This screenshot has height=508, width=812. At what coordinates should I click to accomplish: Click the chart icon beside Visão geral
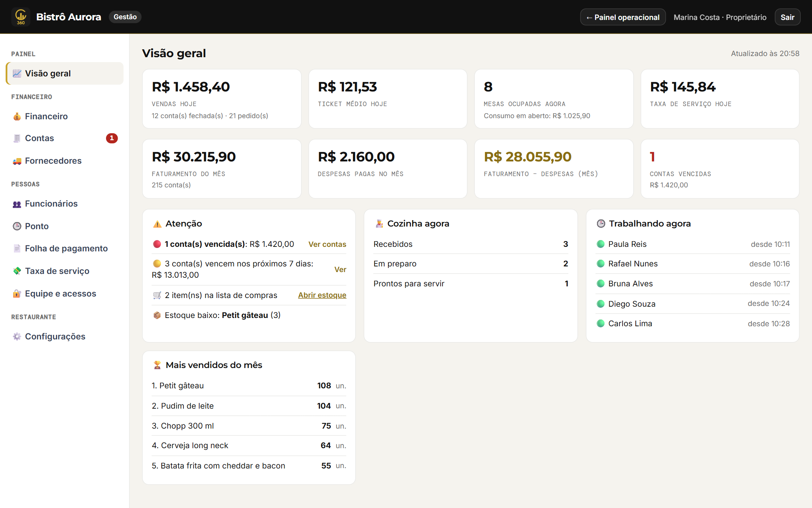17,73
